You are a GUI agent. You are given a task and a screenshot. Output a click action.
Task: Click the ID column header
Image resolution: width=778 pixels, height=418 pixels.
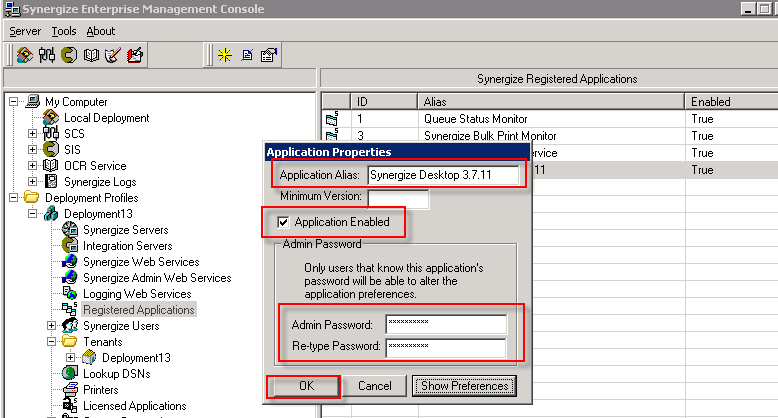[384, 102]
